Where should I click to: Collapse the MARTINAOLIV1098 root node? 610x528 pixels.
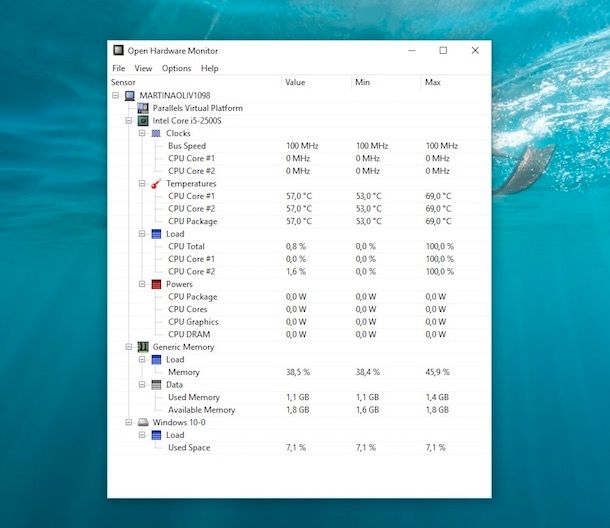(x=116, y=95)
